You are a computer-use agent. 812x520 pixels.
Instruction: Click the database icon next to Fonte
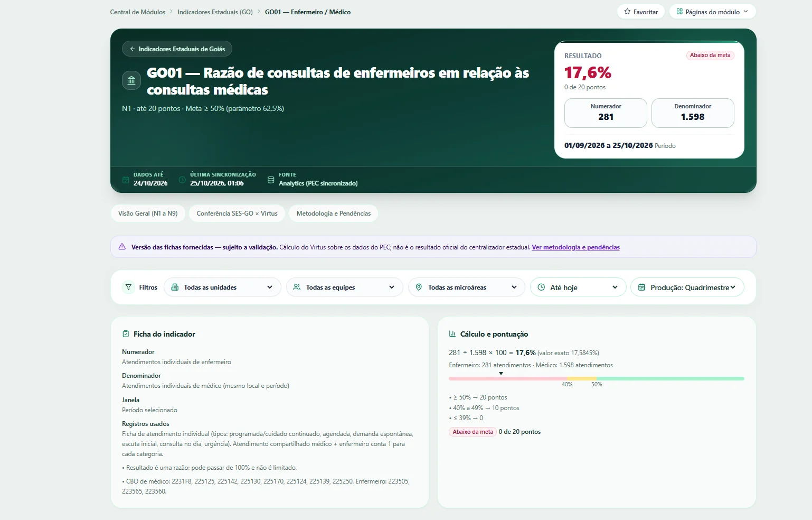tap(271, 180)
